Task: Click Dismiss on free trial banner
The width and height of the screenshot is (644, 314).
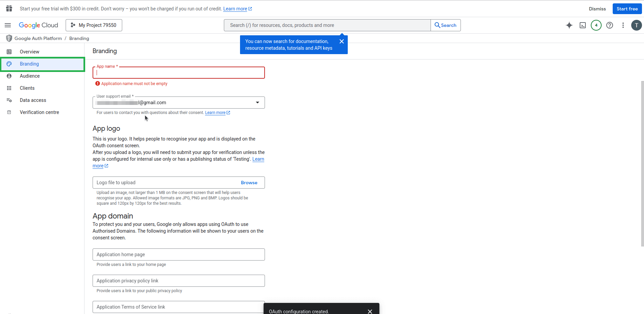Action: coord(597,9)
